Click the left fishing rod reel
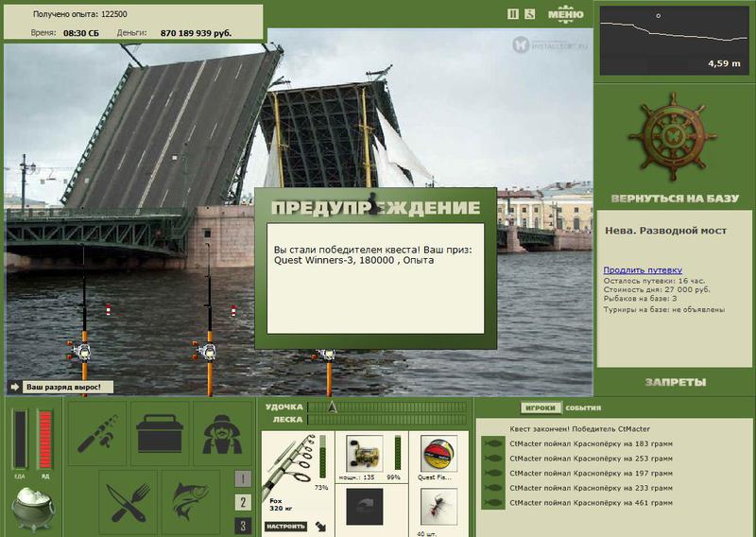The height and width of the screenshot is (537, 756). tap(80, 351)
